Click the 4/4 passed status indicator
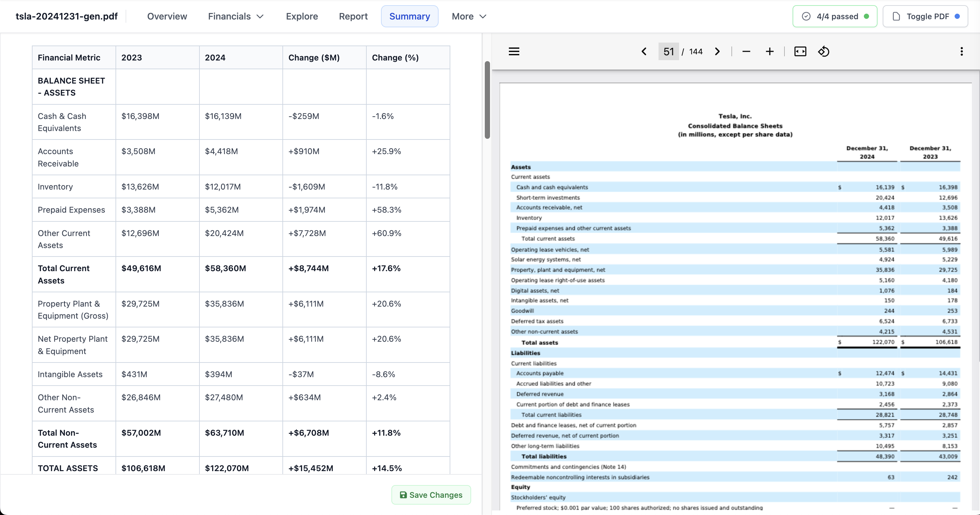Viewport: 980px width, 515px height. [835, 16]
